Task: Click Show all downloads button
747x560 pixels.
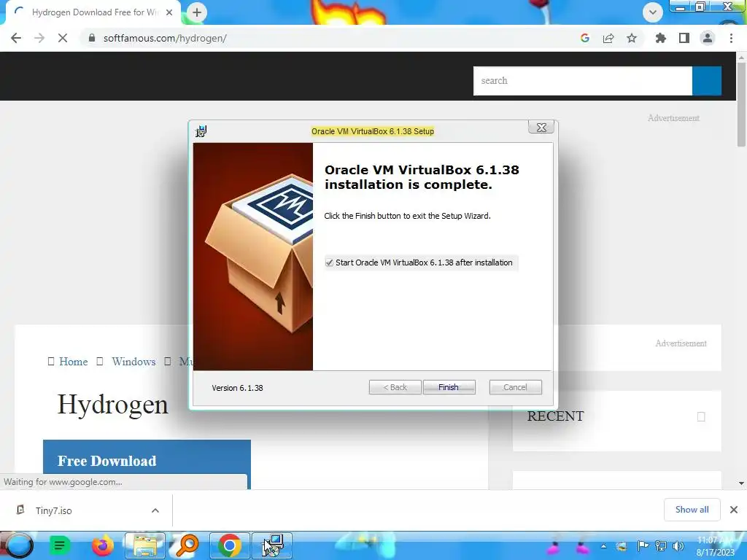Action: [692, 510]
